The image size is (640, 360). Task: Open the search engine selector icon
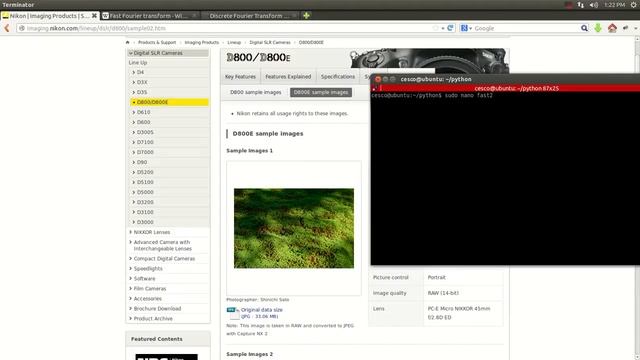[x=466, y=28]
